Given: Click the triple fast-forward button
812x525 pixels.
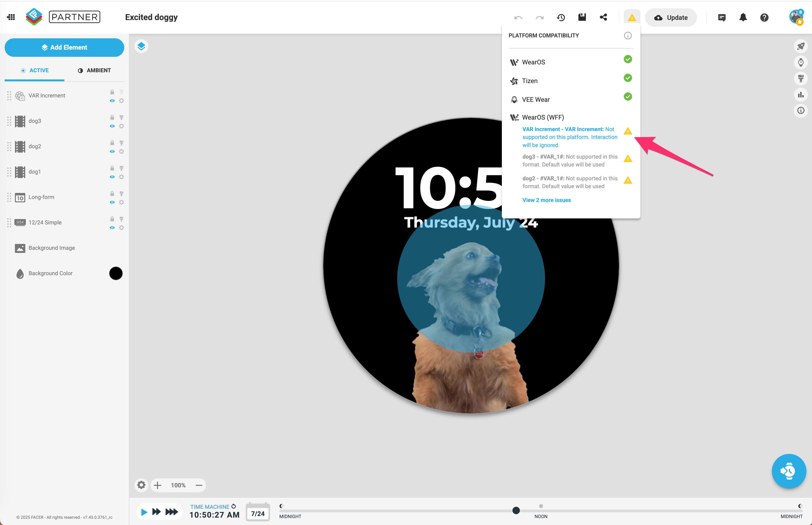Looking at the screenshot, I should [x=172, y=511].
